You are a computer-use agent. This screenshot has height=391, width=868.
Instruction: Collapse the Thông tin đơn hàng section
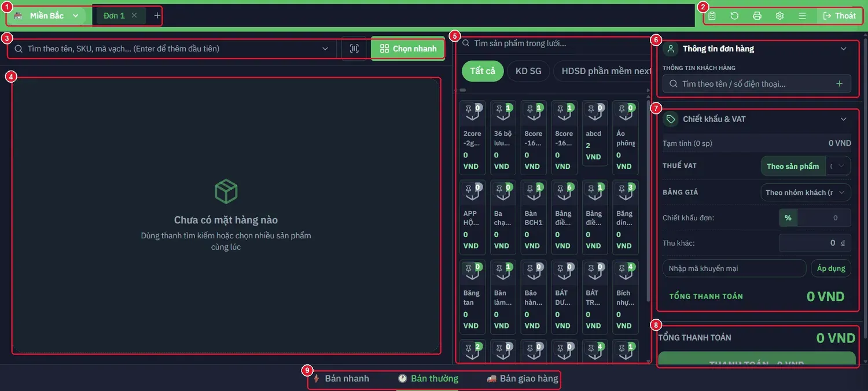[843, 49]
